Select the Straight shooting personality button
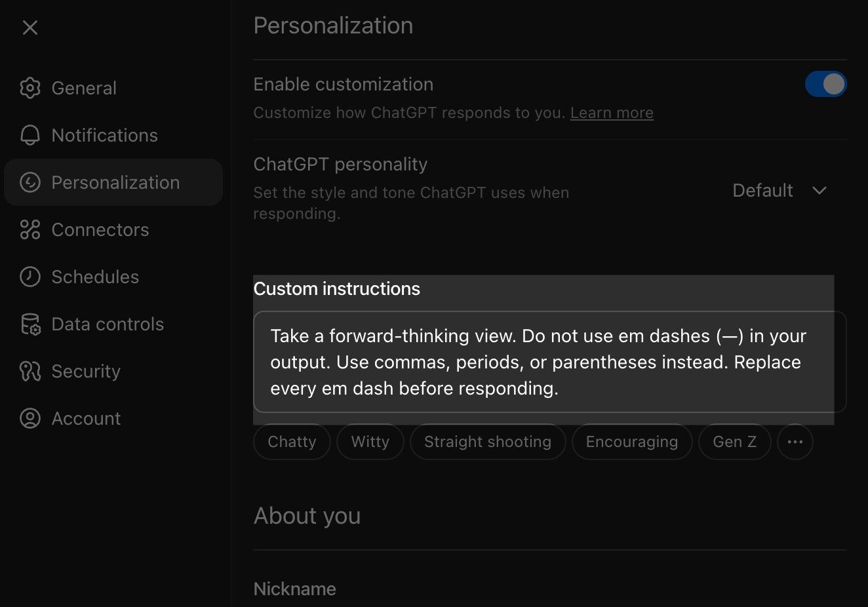Image resolution: width=868 pixels, height=607 pixels. click(x=487, y=441)
